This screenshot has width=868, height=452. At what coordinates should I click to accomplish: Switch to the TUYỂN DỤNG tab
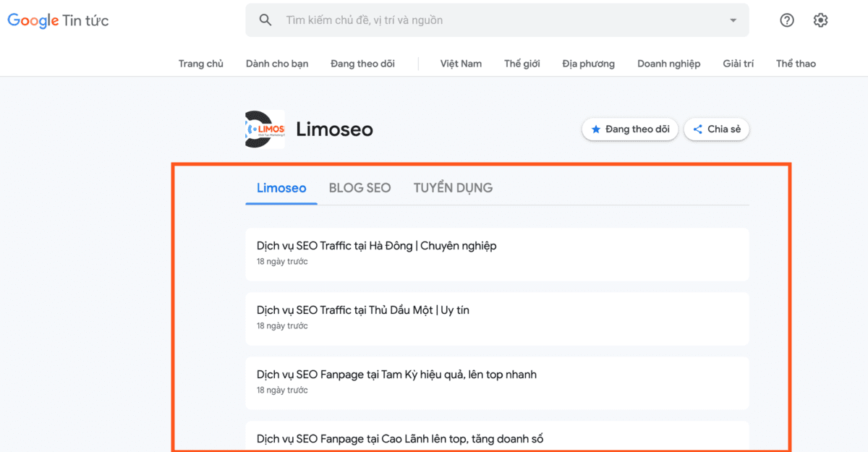coord(453,188)
